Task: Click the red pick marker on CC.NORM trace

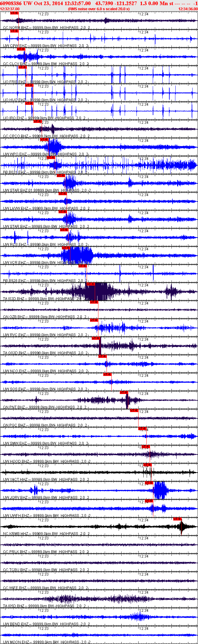Action: tap(14, 13)
